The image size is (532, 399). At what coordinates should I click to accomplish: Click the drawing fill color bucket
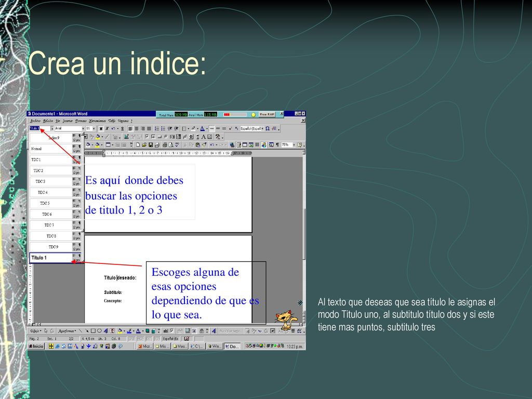tap(120, 331)
